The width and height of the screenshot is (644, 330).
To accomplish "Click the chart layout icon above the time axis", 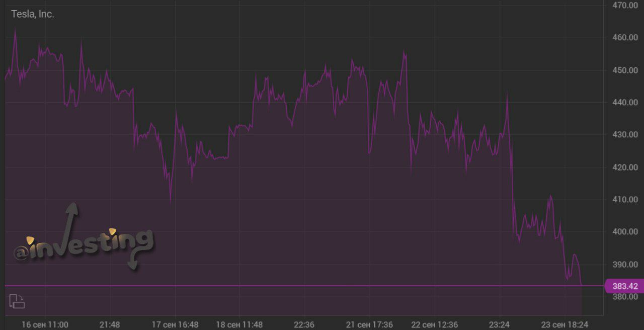I will click(x=17, y=301).
